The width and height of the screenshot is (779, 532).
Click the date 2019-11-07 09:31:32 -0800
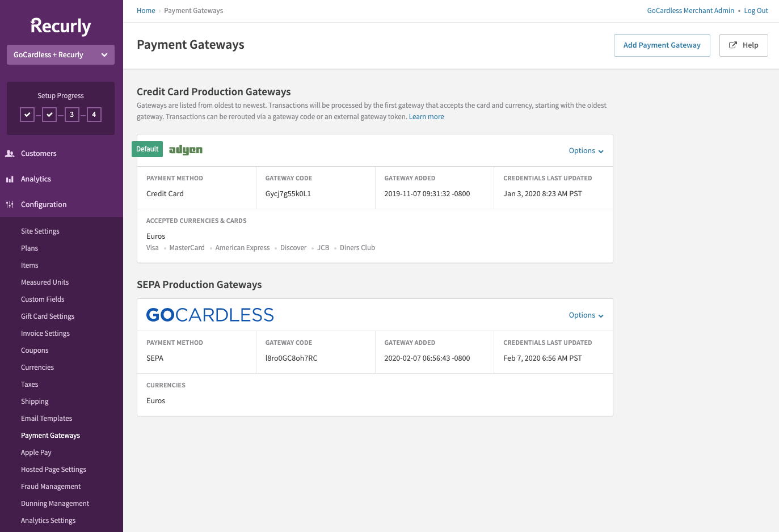(427, 194)
